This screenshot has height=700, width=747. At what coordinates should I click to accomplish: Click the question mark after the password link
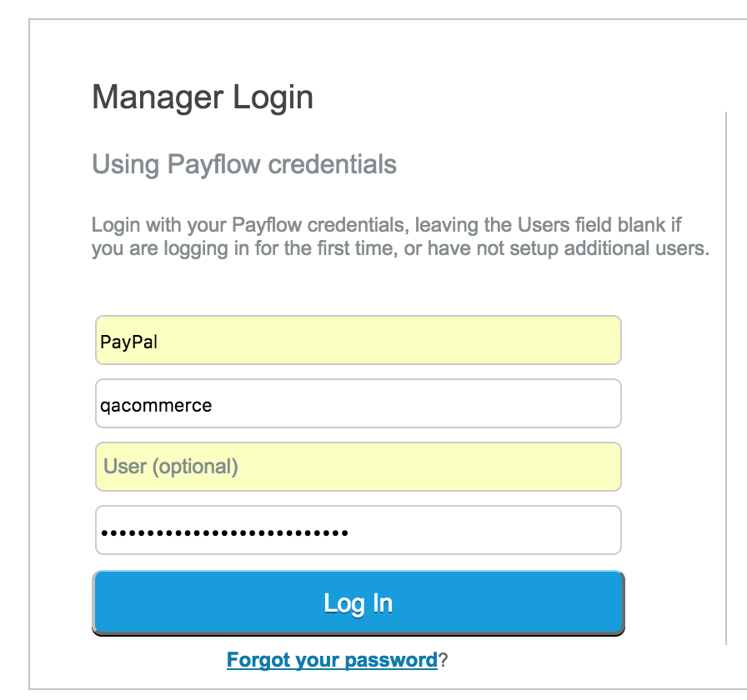click(x=444, y=661)
